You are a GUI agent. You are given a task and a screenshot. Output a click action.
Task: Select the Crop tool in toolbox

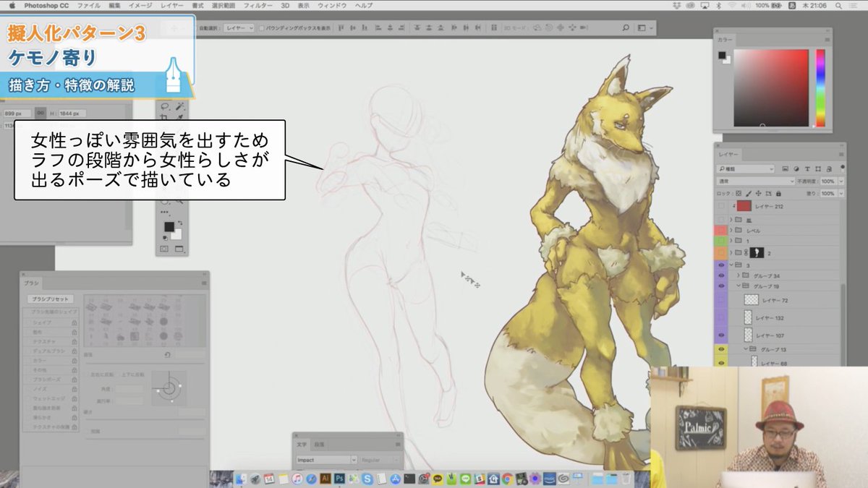[x=163, y=117]
